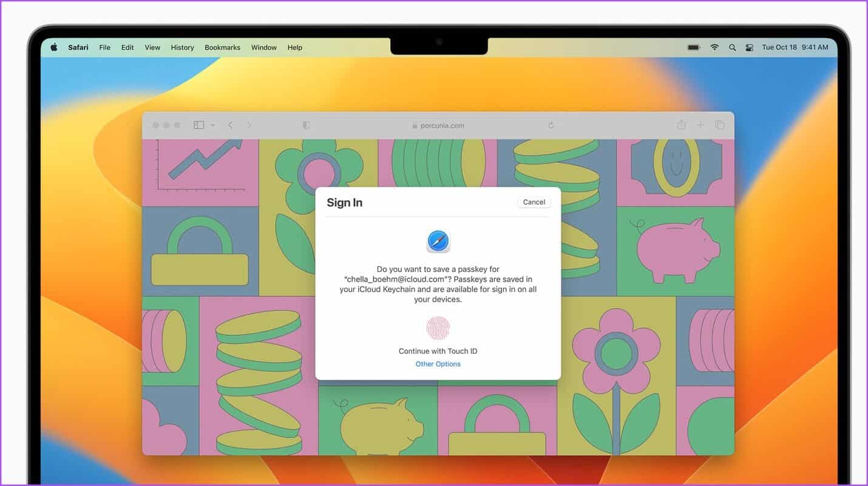Click the passkey prompt message text
This screenshot has height=486, width=868.
click(438, 284)
